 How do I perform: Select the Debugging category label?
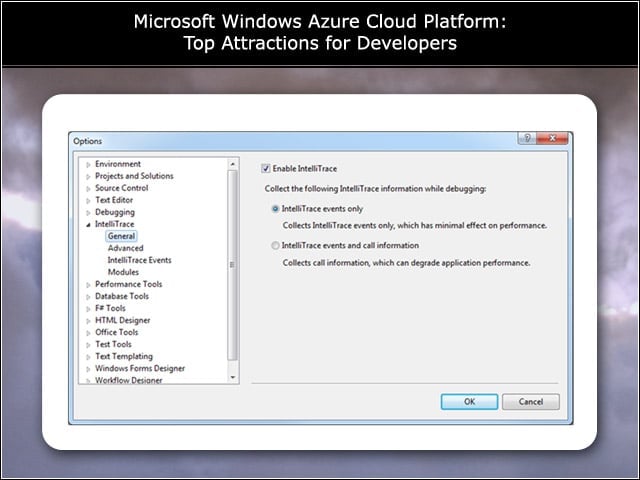click(115, 212)
